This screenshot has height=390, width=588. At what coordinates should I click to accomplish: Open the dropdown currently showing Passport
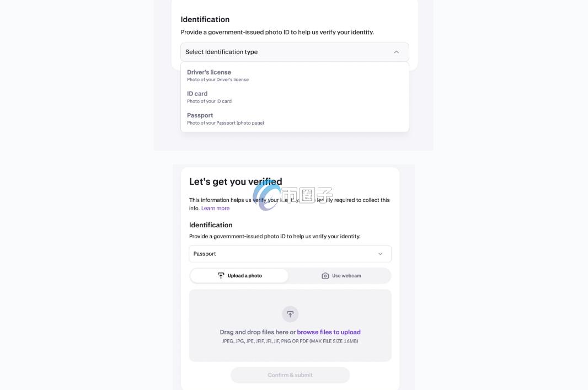pyautogui.click(x=290, y=254)
